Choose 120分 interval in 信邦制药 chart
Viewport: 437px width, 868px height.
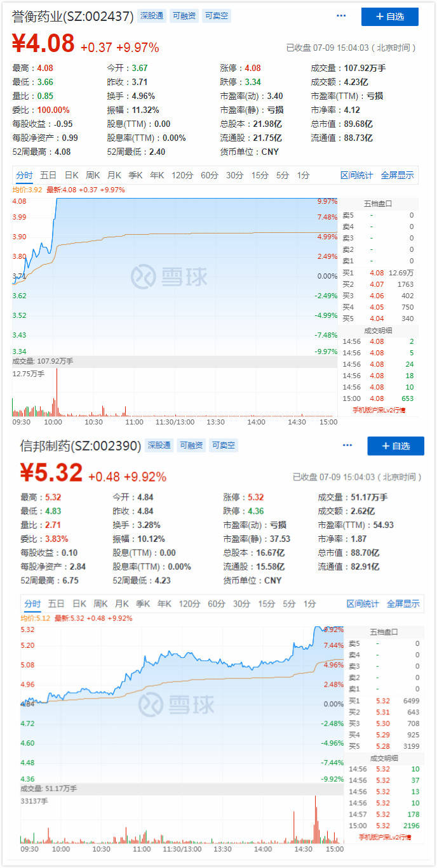point(189,603)
